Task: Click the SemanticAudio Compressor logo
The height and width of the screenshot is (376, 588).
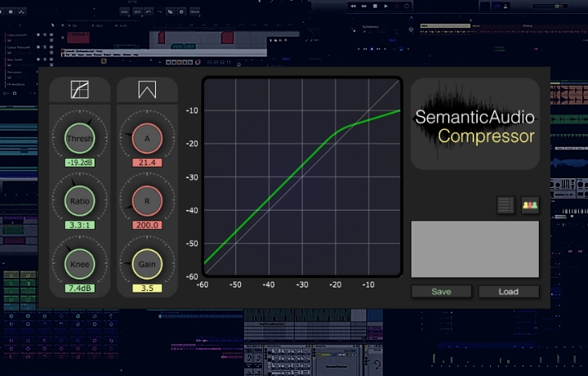Action: tap(475, 123)
